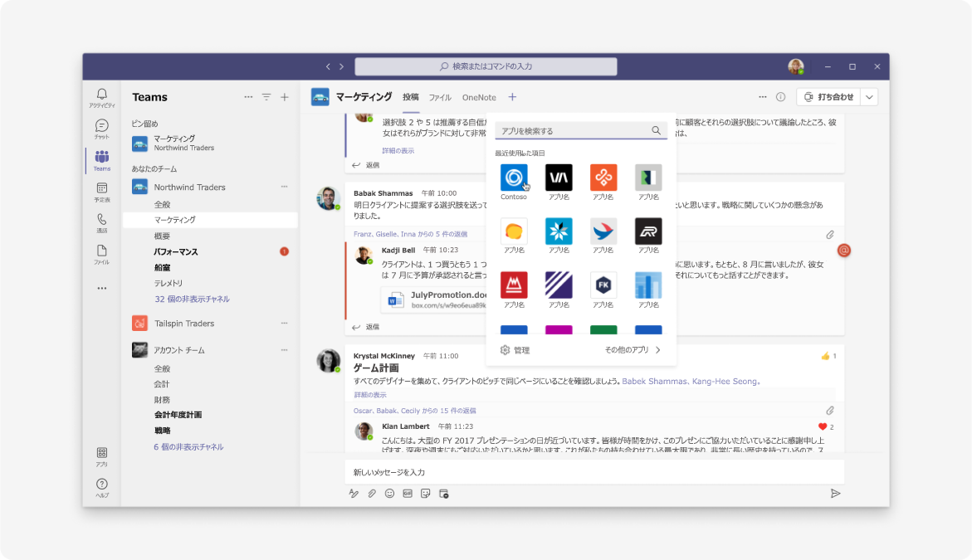Open the teal snowflake app icon
The image size is (972, 560).
pos(559,231)
